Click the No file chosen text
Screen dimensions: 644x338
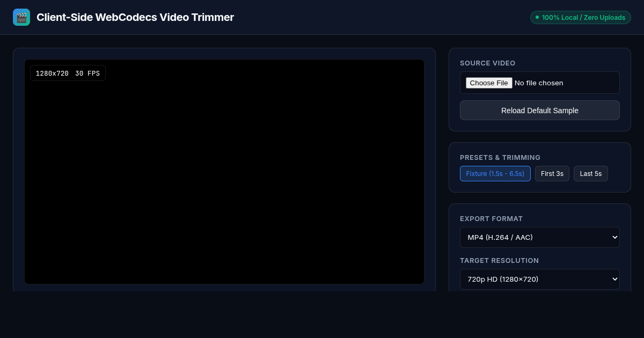539,83
